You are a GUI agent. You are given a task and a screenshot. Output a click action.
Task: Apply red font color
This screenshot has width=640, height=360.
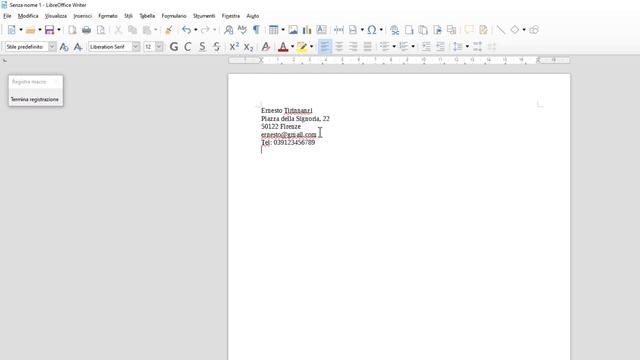tap(283, 47)
